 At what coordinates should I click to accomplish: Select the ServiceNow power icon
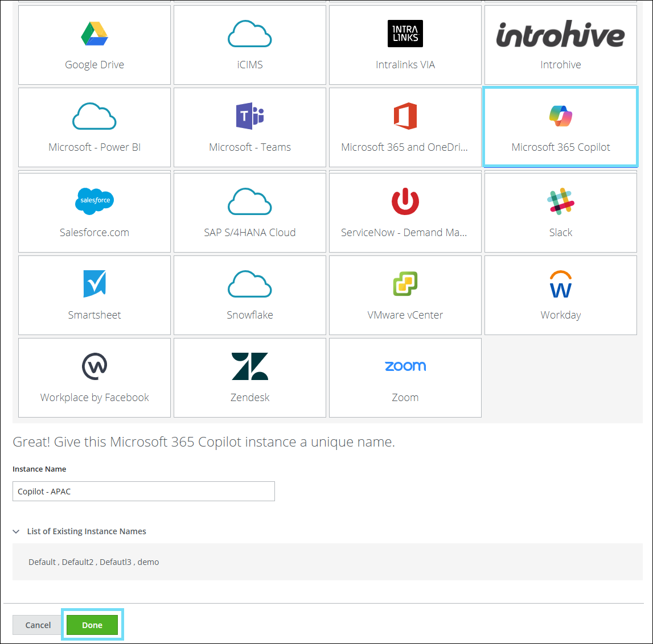tap(405, 201)
